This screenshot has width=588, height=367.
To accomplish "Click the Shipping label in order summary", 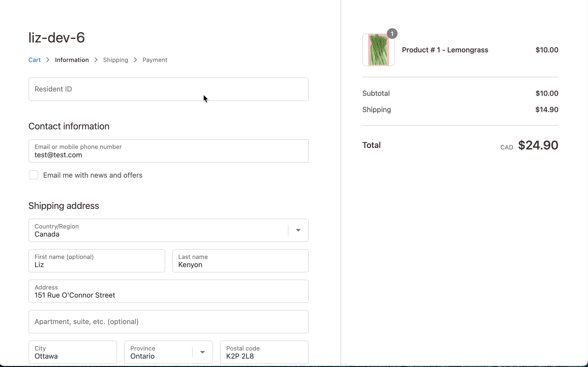I will click(x=377, y=110).
